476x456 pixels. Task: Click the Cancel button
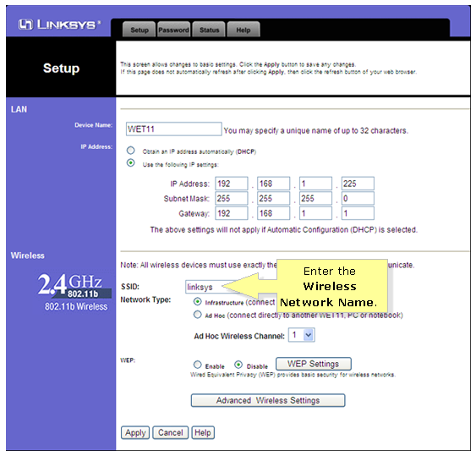point(170,432)
